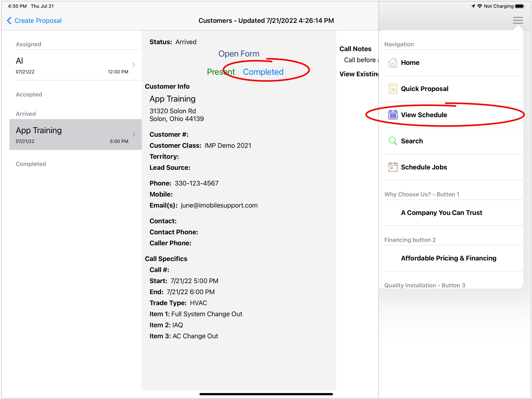This screenshot has height=399, width=532.
Task: Expand the Al appointment chevron
Action: [134, 65]
